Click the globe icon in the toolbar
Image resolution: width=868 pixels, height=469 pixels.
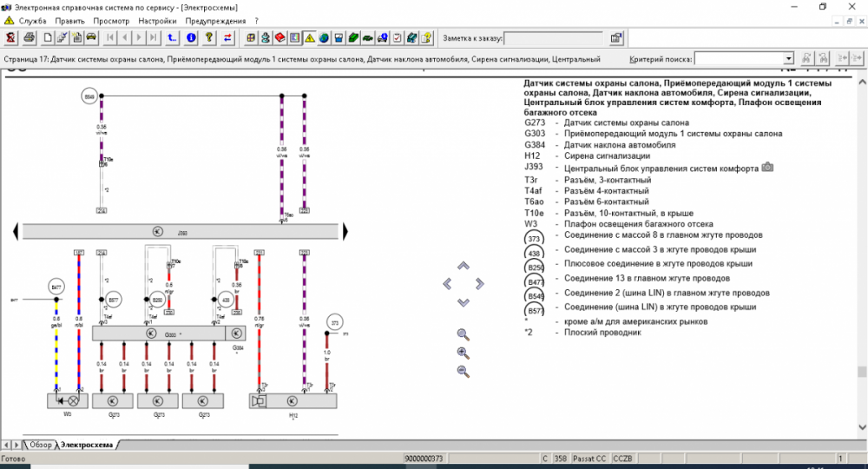(x=324, y=37)
